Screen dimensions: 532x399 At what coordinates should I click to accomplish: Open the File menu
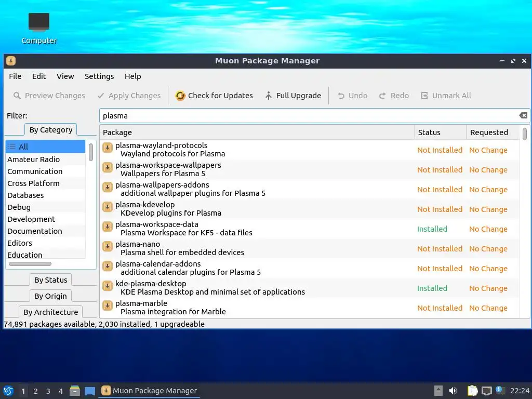pyautogui.click(x=15, y=76)
